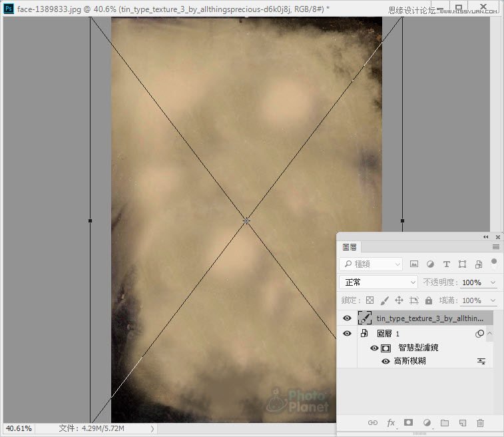Open fill 填滿 slider arrow
This screenshot has width=504, height=437.
pos(493,300)
